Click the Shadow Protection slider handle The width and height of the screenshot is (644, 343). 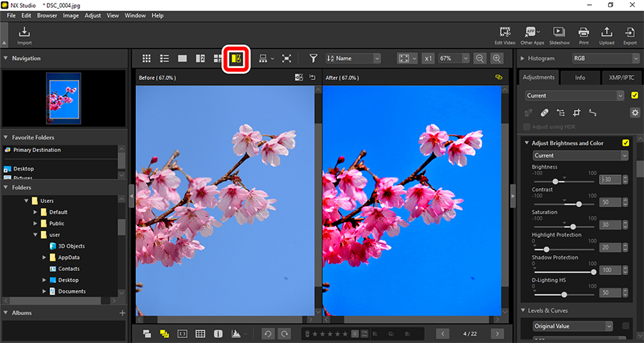click(593, 272)
